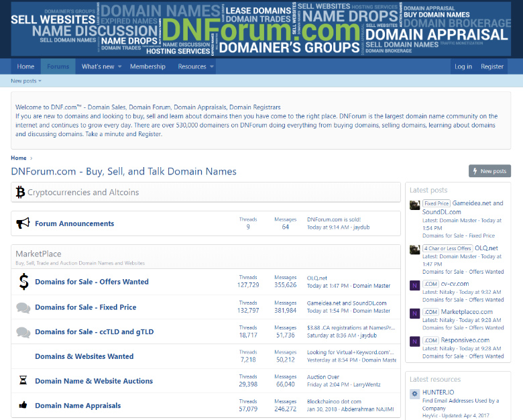Screen dimensions: 523x420
Task: Open '$3.88 .CA registrations' thread
Action: tap(351, 327)
